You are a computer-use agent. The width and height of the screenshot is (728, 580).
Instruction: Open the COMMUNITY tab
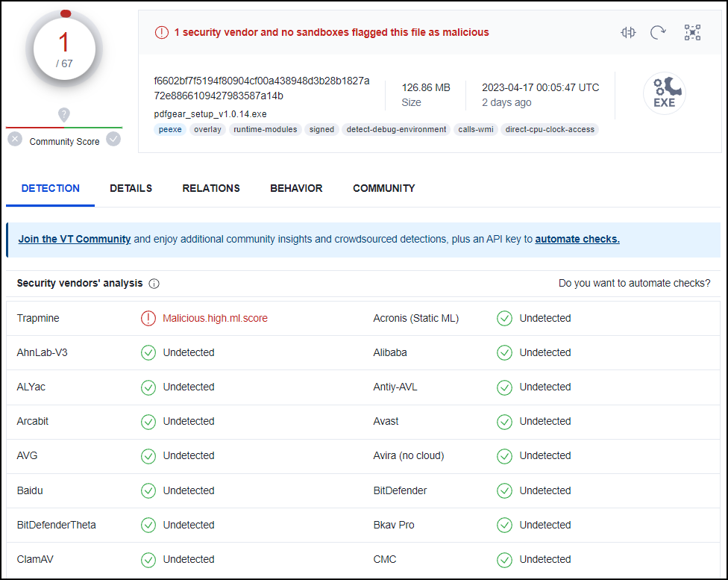pos(384,188)
